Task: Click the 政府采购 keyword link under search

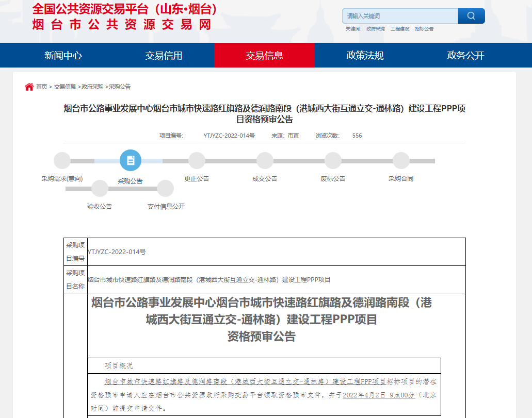Action: (x=376, y=29)
